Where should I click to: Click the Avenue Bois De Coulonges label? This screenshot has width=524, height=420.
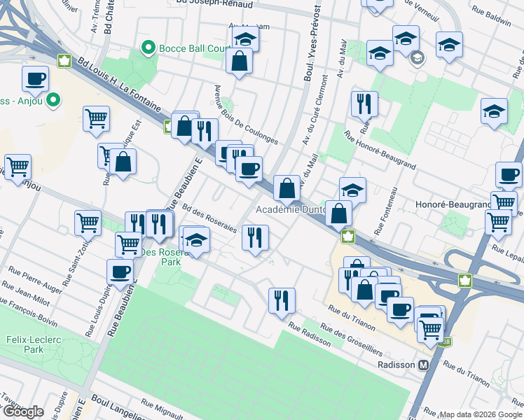point(246,115)
